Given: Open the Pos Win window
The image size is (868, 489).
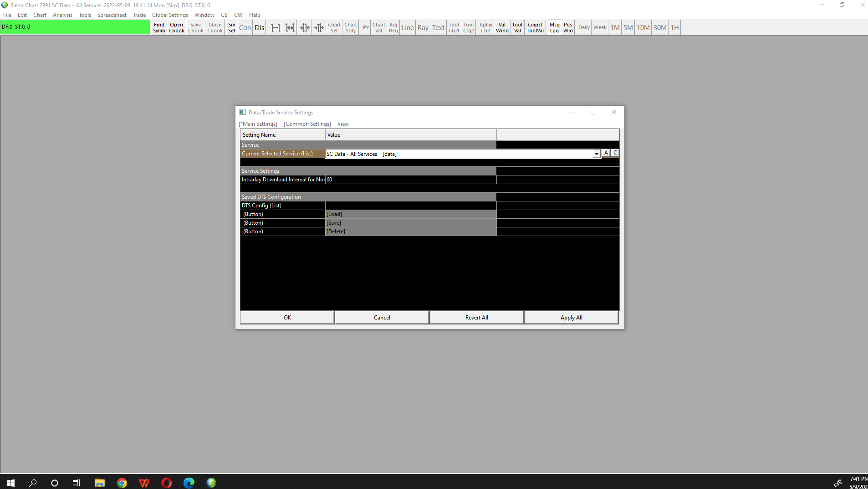Looking at the screenshot, I should (568, 28).
